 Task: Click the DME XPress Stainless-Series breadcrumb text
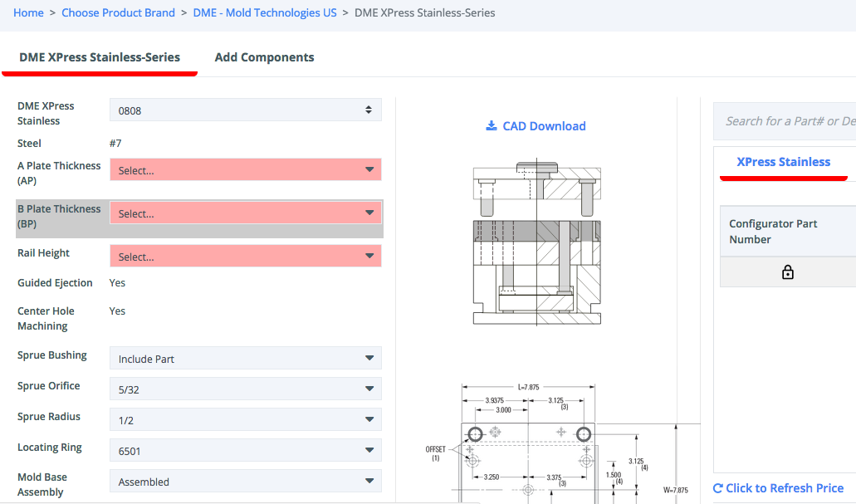(425, 12)
